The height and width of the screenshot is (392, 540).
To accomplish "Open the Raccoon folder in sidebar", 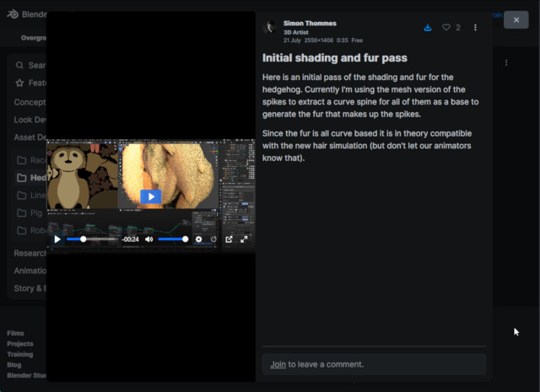I will [x=31, y=160].
